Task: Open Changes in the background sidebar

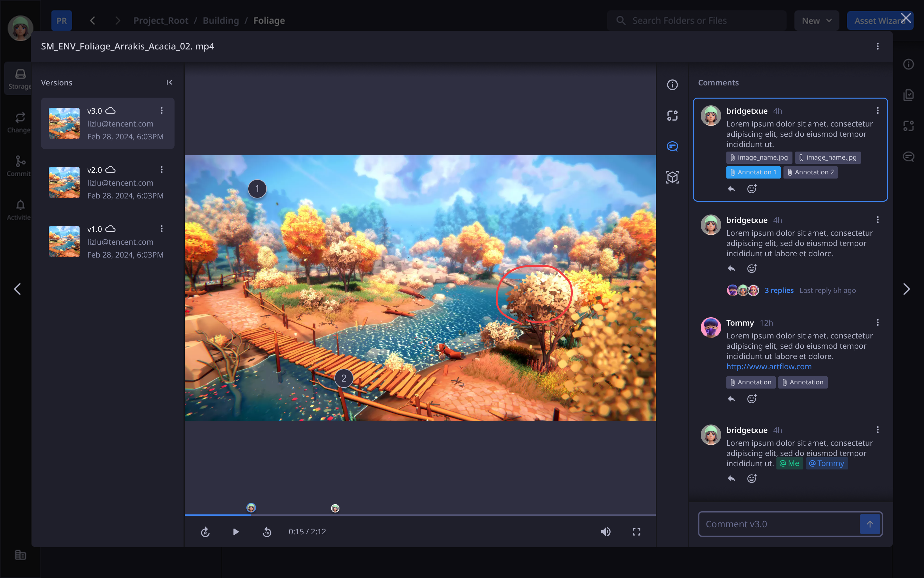Action: click(19, 123)
